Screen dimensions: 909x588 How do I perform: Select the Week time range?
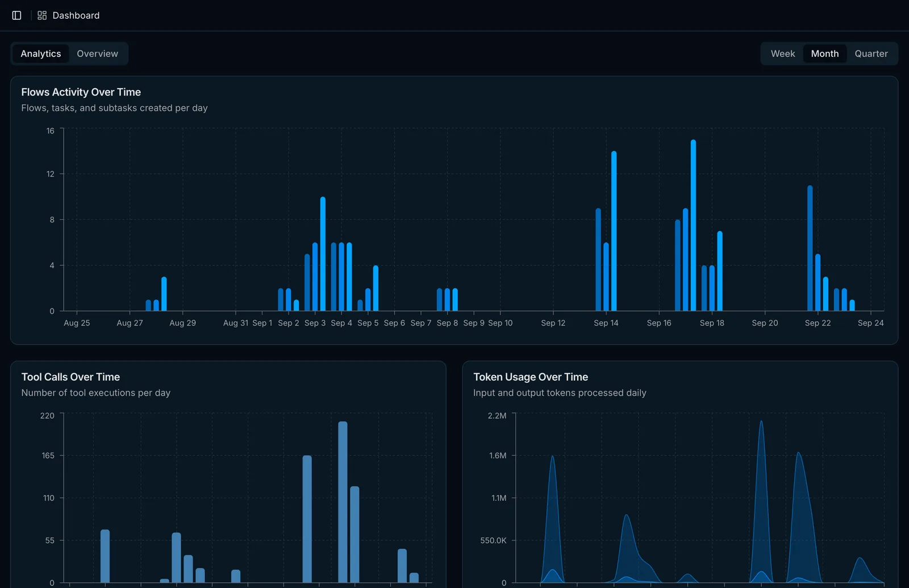point(783,53)
